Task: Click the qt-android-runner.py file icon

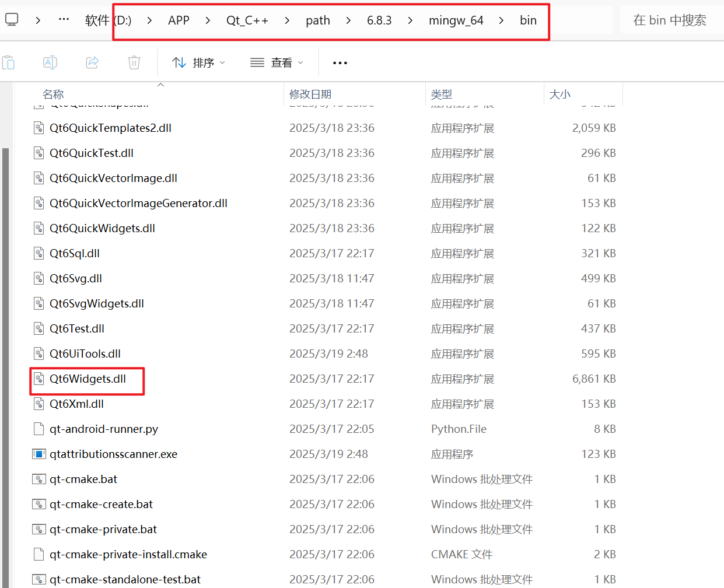Action: point(39,428)
